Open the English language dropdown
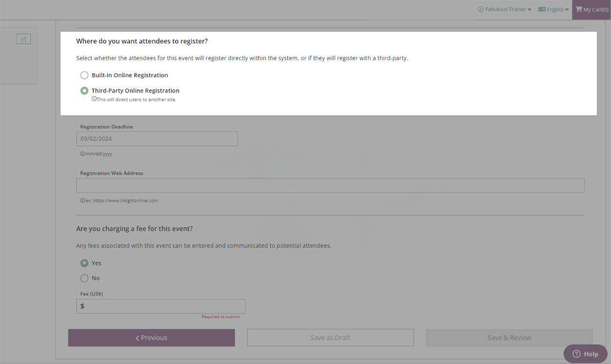The width and height of the screenshot is (611, 364). (554, 9)
